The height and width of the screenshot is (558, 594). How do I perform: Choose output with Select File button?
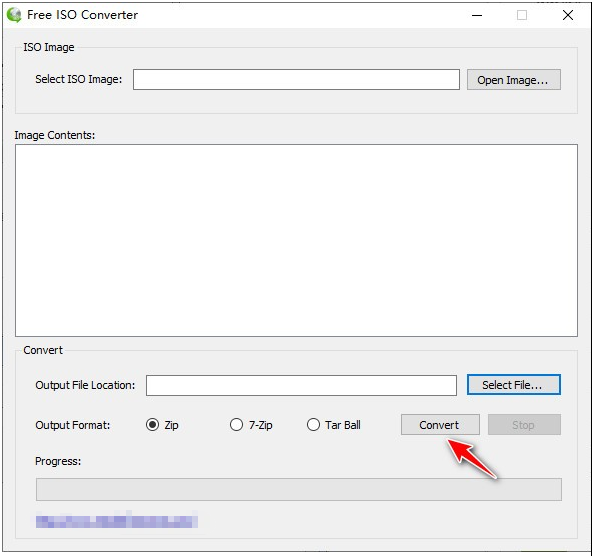pyautogui.click(x=513, y=385)
